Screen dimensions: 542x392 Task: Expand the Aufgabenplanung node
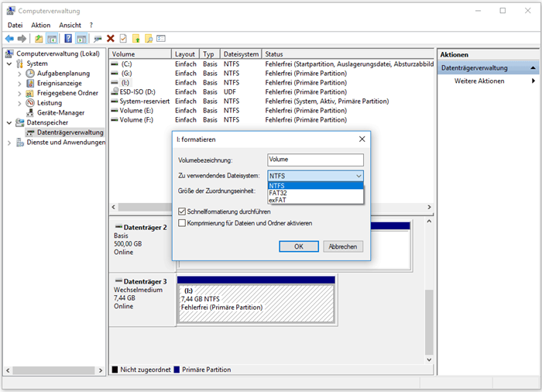[x=19, y=74]
